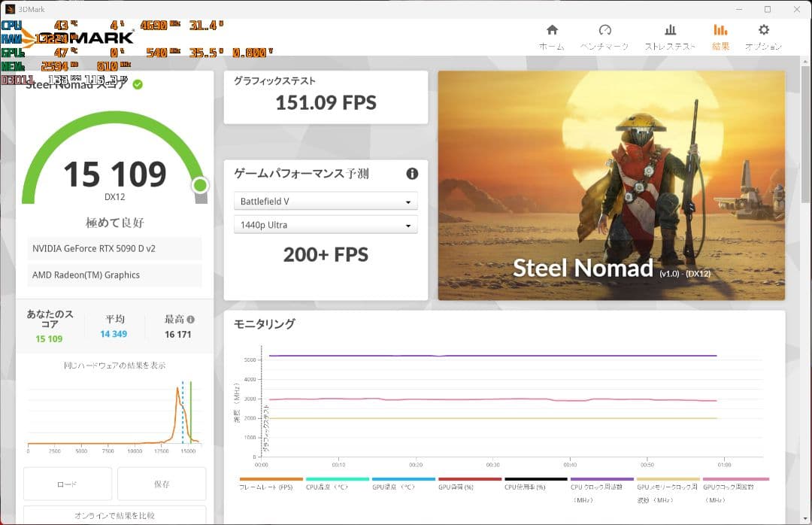Click the Steel Nomad artwork thumbnail

(x=611, y=185)
